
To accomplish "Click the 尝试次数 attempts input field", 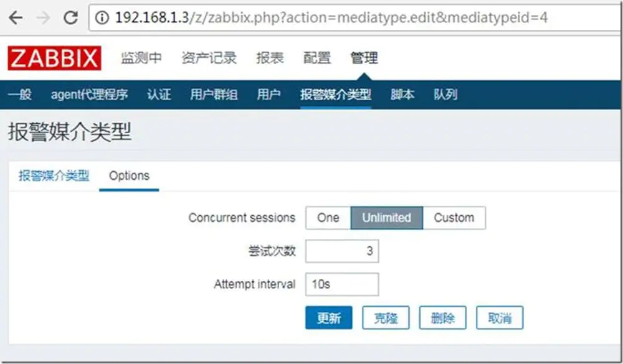I will pyautogui.click(x=341, y=251).
